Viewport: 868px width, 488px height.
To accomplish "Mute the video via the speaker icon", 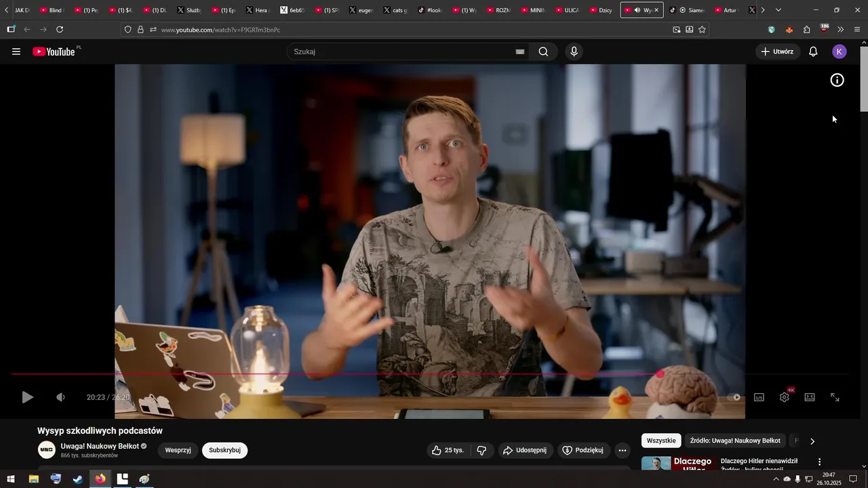I will [60, 397].
